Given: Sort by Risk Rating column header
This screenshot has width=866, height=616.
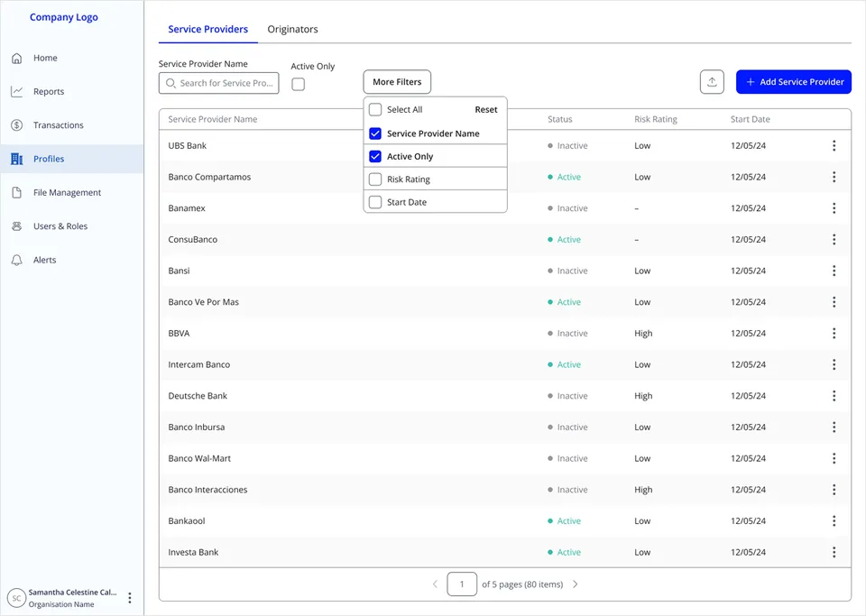Looking at the screenshot, I should (656, 119).
